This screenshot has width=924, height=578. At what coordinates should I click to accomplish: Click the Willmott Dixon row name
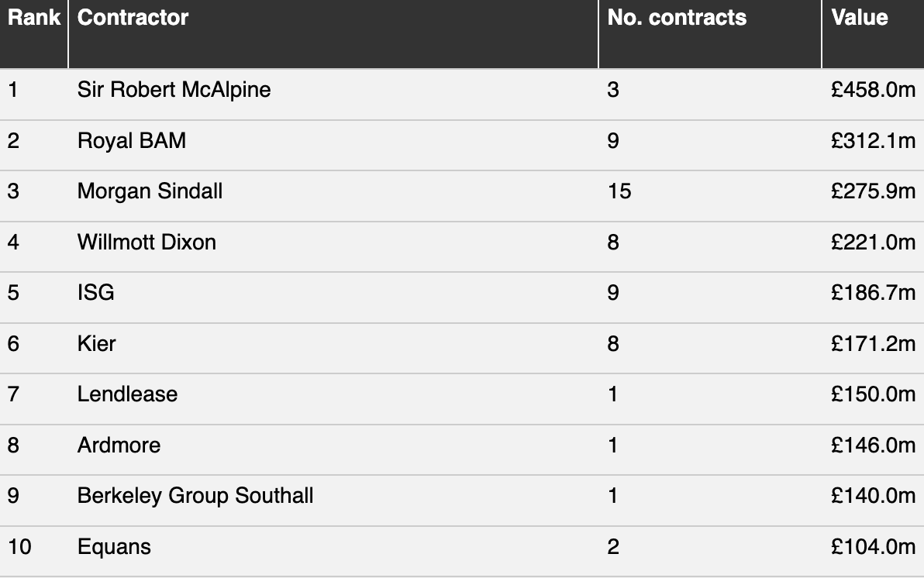[x=147, y=243]
